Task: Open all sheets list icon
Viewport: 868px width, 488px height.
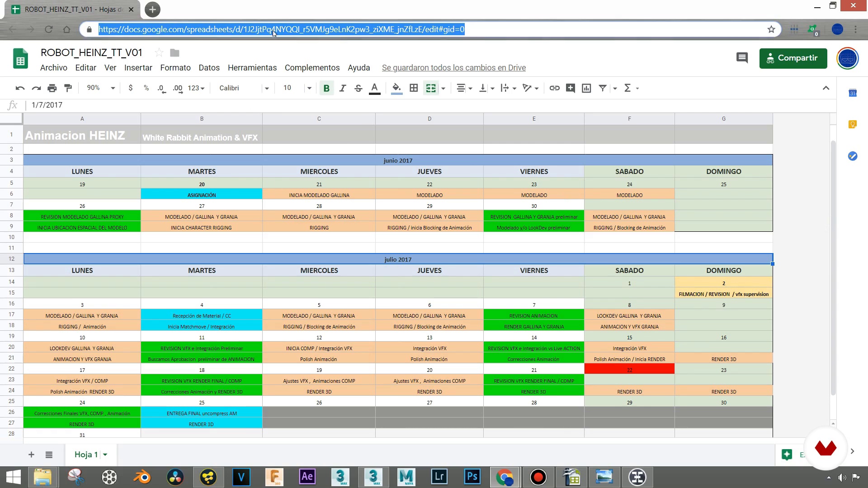Action: 49,455
